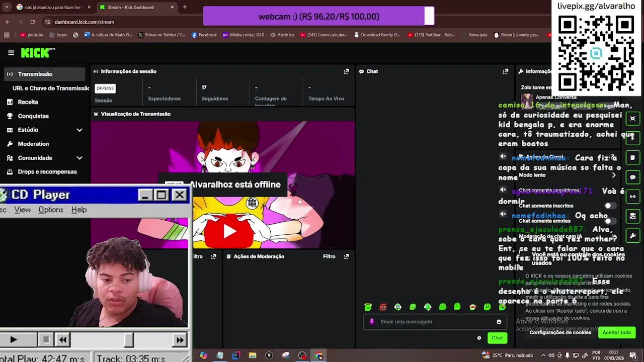Open the Download Family G... bookmark

coord(377,35)
